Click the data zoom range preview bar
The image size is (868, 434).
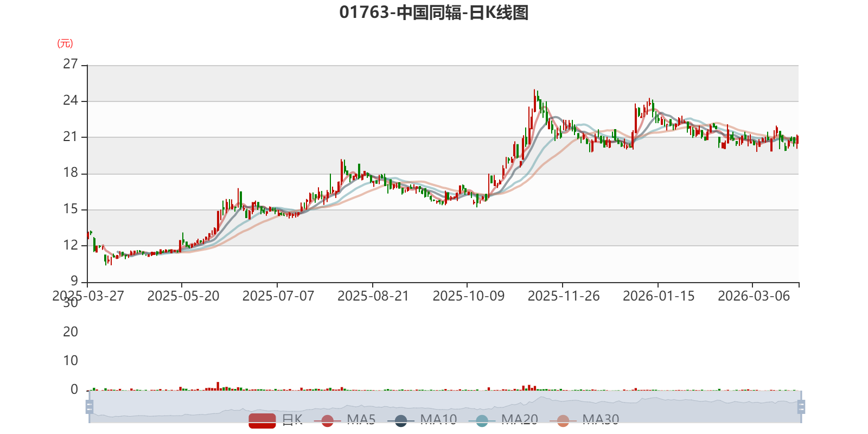coord(445,406)
